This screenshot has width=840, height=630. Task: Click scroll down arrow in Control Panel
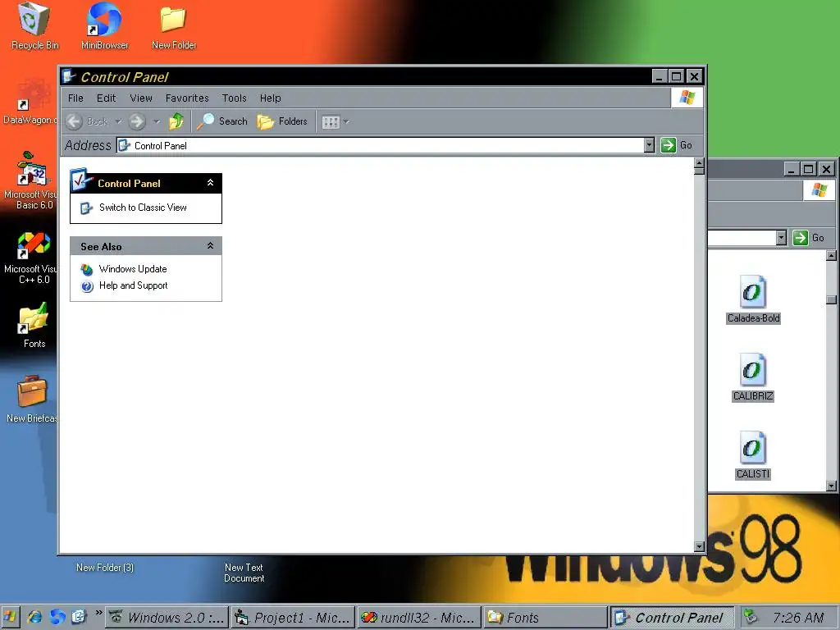coord(699,546)
